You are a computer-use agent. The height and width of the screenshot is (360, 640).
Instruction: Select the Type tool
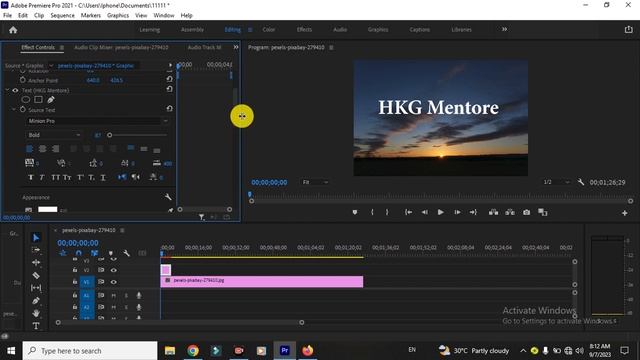36,326
